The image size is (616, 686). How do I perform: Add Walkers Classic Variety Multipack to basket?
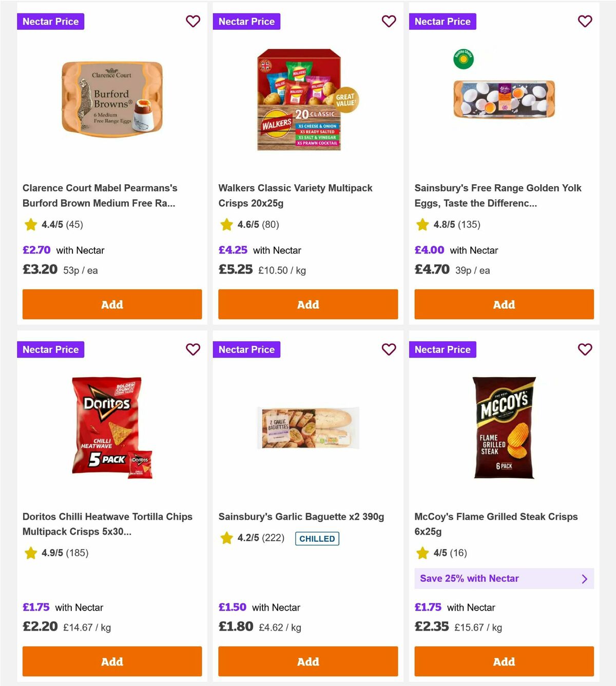click(308, 304)
